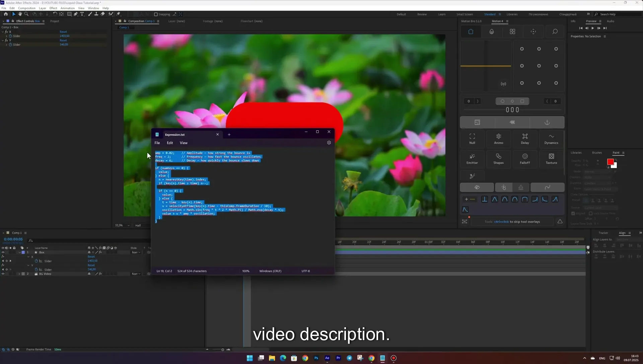Click Reset for X effect in Effect Controls
Image resolution: width=643 pixels, height=364 pixels.
pyautogui.click(x=63, y=32)
